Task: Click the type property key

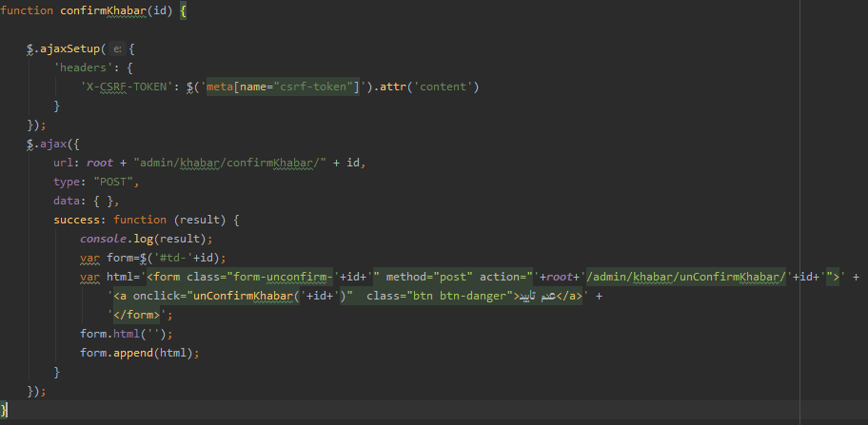Action: pos(67,182)
